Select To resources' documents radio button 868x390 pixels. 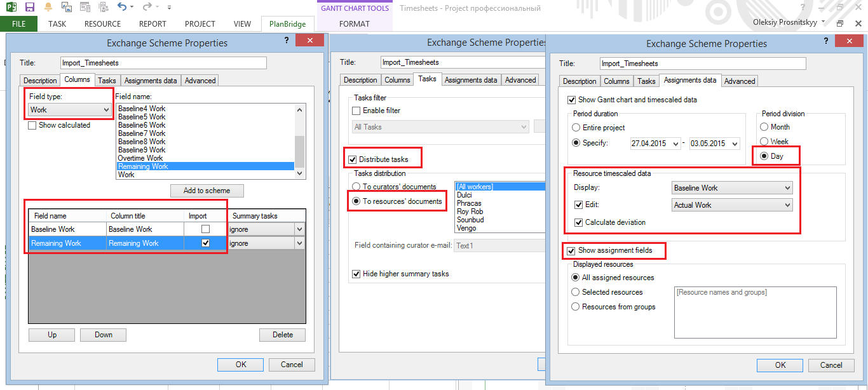[x=356, y=201]
